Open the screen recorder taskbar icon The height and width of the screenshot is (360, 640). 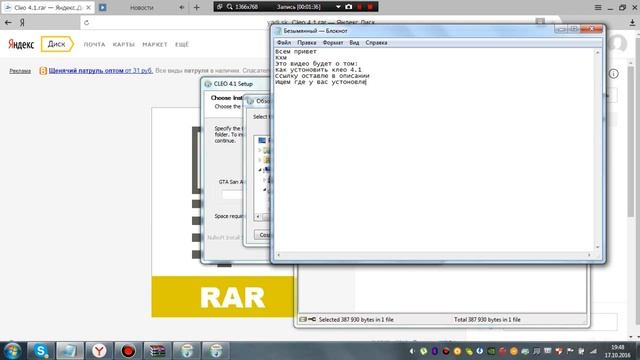click(128, 351)
